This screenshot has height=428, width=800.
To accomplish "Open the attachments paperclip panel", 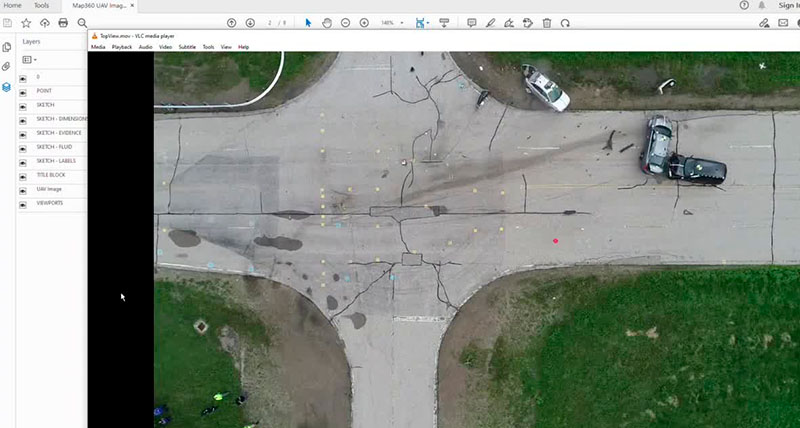I will click(x=6, y=66).
